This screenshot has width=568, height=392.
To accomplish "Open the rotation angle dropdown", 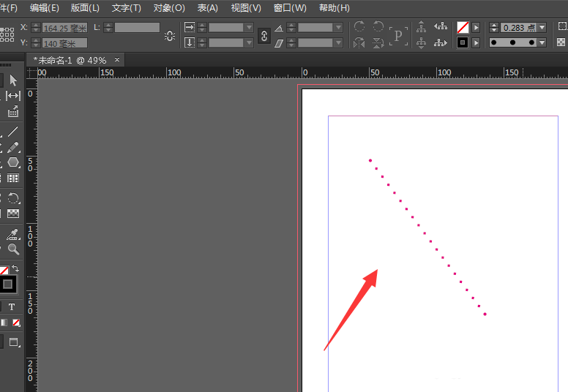I will [x=338, y=27].
